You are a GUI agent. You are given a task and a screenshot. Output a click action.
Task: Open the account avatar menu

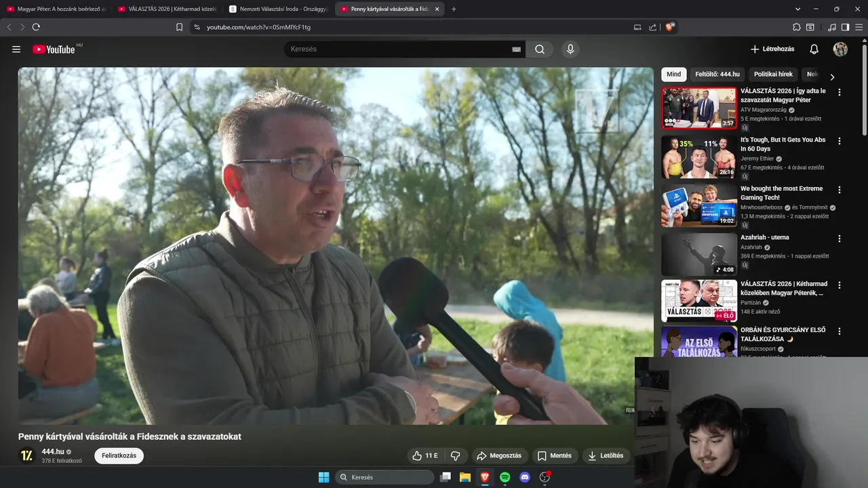(840, 49)
